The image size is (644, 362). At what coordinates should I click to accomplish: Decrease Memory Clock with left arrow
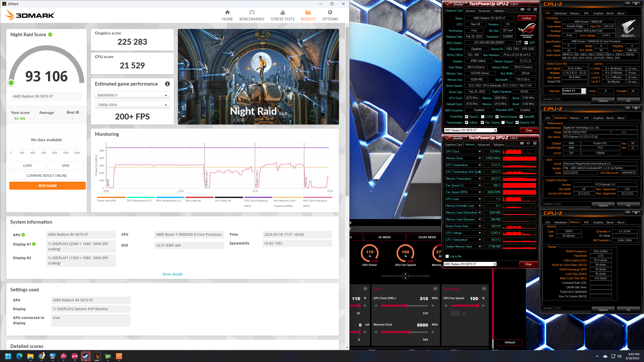376,332
